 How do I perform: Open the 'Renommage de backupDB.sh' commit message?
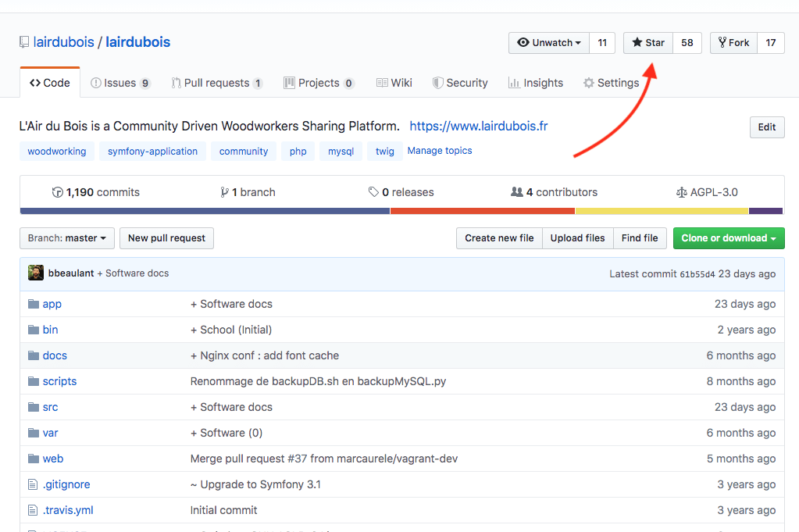(x=318, y=381)
